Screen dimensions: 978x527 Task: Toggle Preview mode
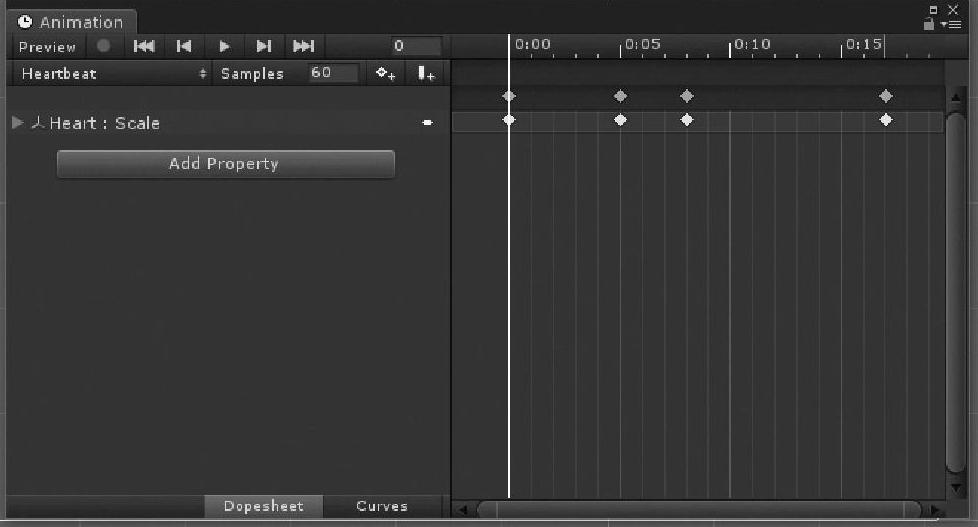coord(47,47)
